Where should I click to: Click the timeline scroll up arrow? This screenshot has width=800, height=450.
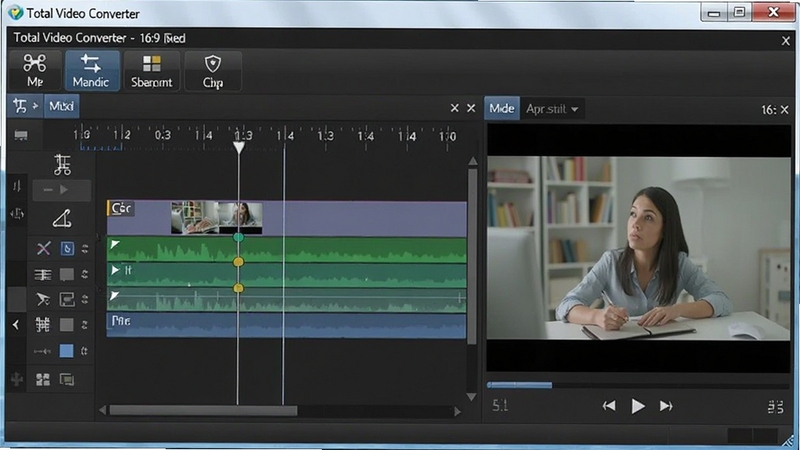472,161
